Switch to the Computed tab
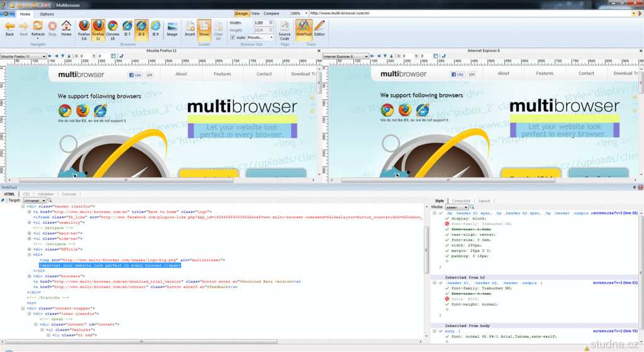The height and width of the screenshot is (352, 644). (x=461, y=201)
